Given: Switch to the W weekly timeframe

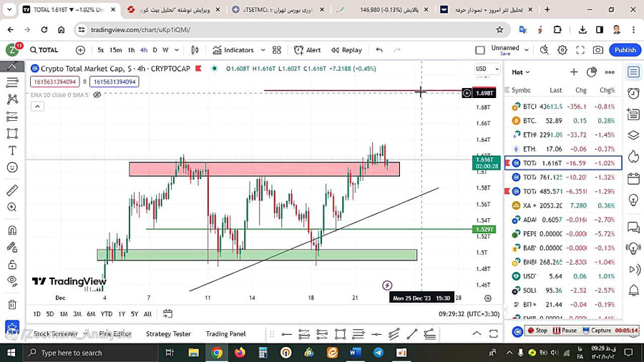Looking at the screenshot, I should (x=165, y=50).
